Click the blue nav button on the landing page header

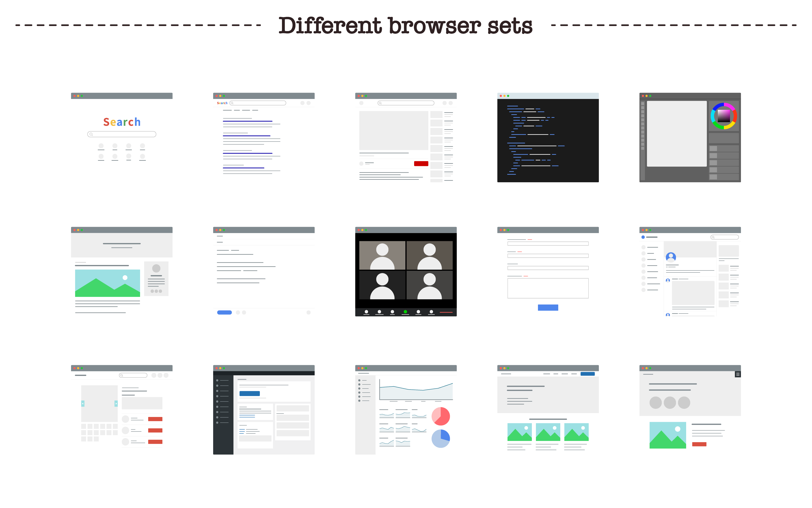tap(587, 374)
